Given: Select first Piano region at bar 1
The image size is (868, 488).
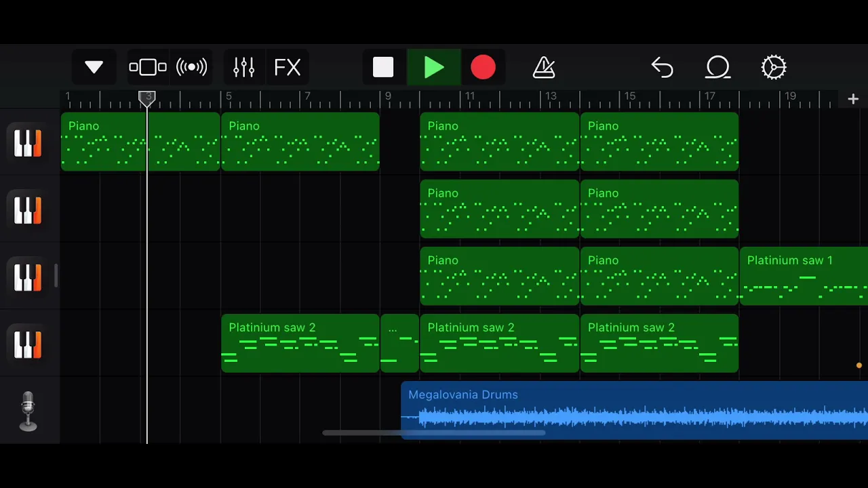Looking at the screenshot, I should (140, 141).
